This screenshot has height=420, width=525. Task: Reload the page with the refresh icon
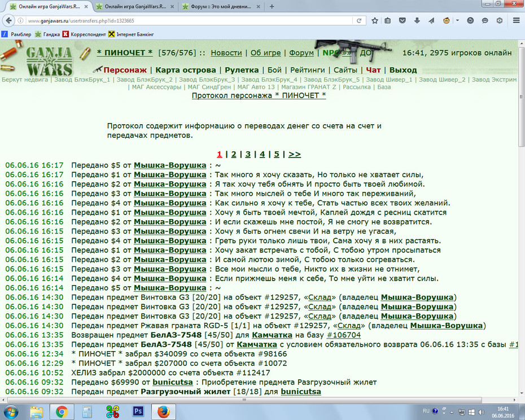(x=359, y=20)
